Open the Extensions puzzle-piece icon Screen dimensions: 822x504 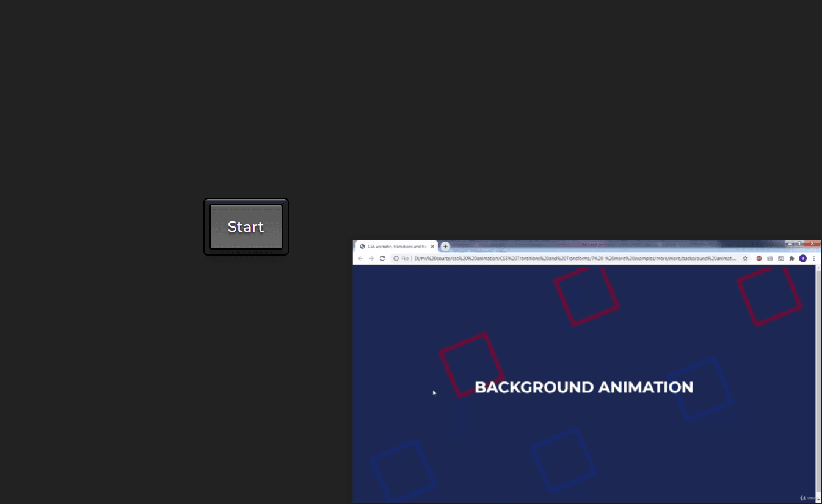[792, 258]
